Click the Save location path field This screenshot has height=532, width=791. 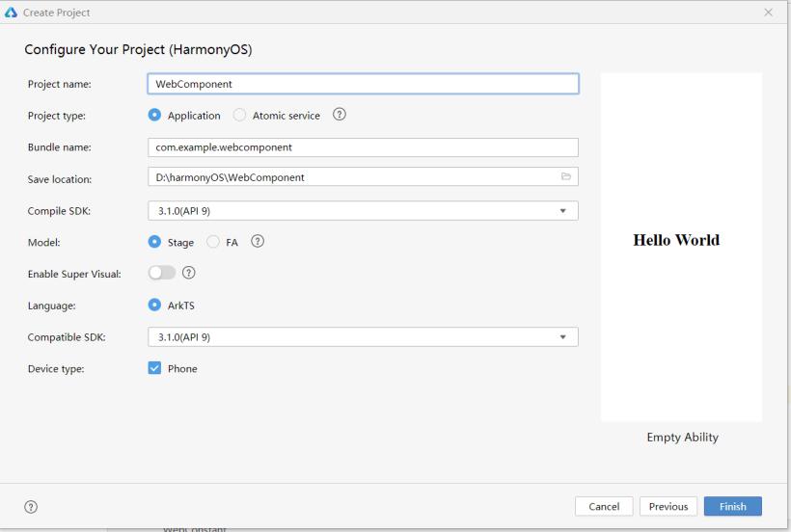point(363,176)
